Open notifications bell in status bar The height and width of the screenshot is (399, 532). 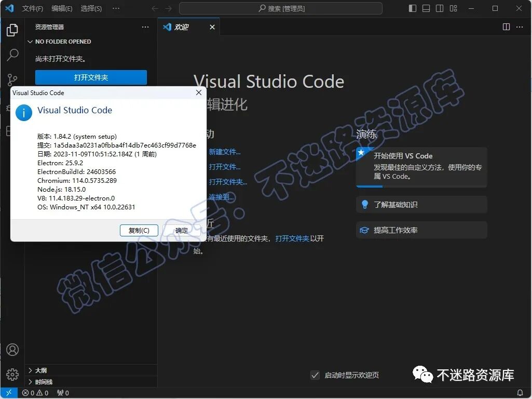(520, 393)
